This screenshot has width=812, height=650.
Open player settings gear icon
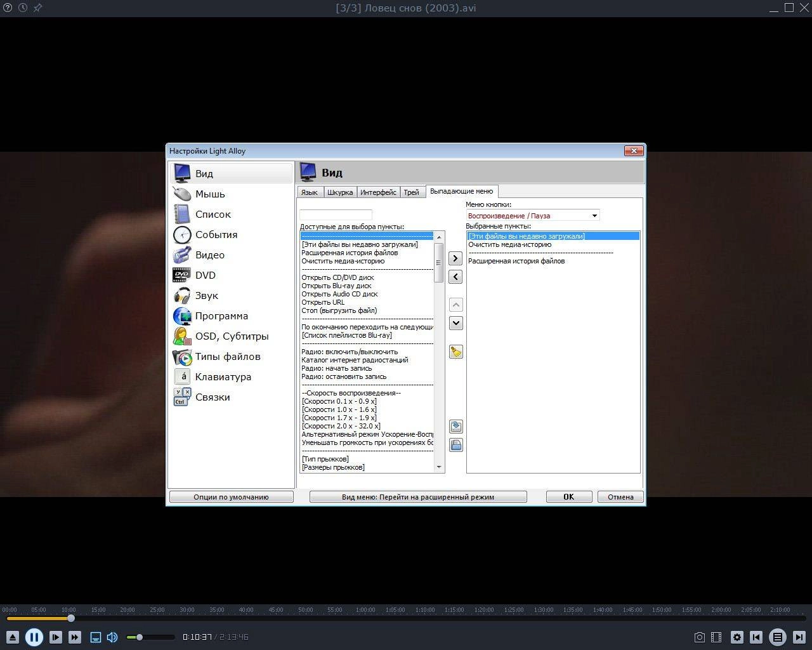click(737, 637)
